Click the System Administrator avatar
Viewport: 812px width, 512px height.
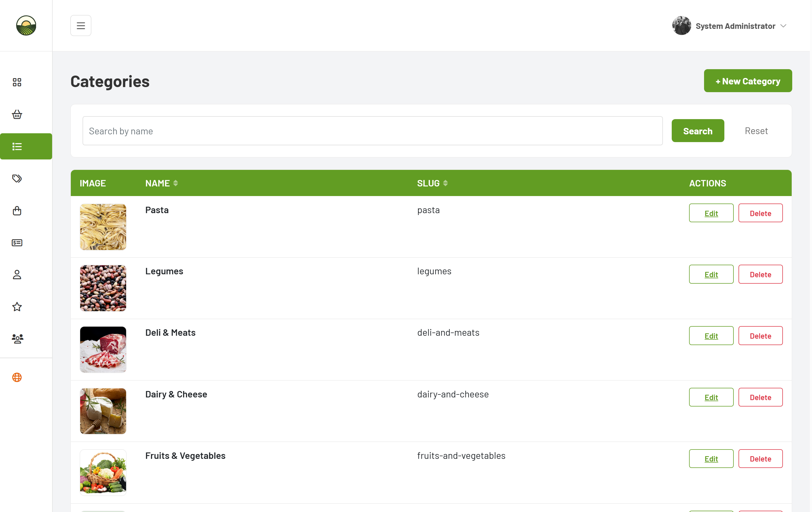(x=682, y=26)
